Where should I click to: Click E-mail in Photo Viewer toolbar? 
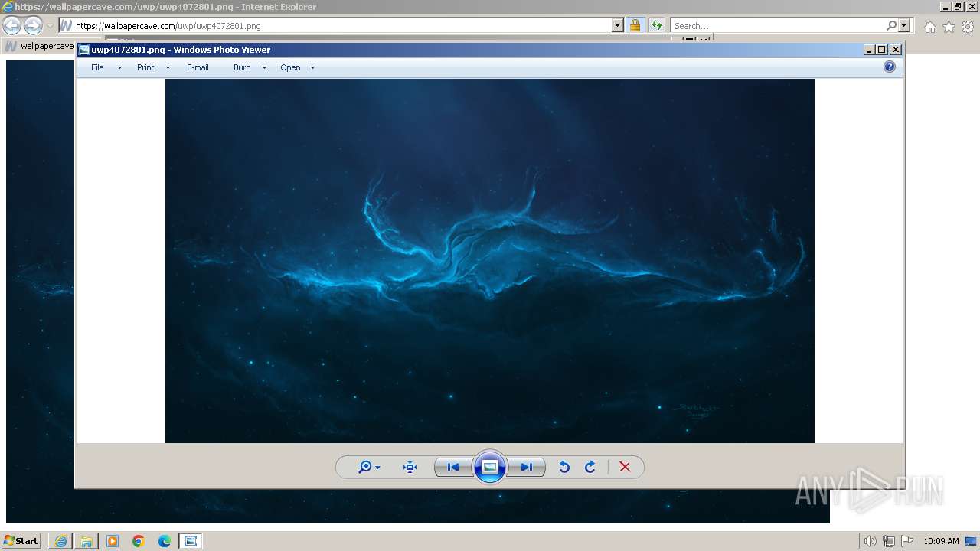(x=198, y=67)
